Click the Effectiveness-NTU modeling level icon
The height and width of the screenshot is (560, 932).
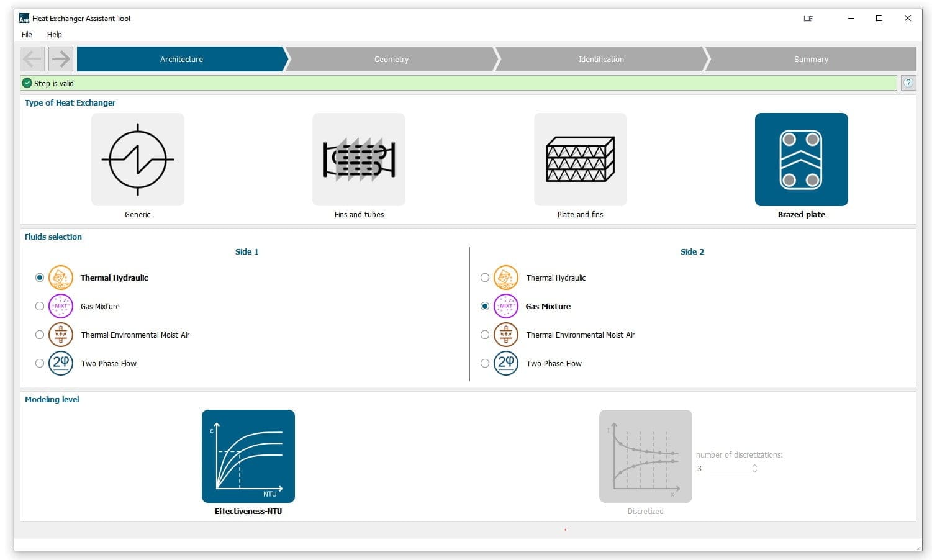248,456
